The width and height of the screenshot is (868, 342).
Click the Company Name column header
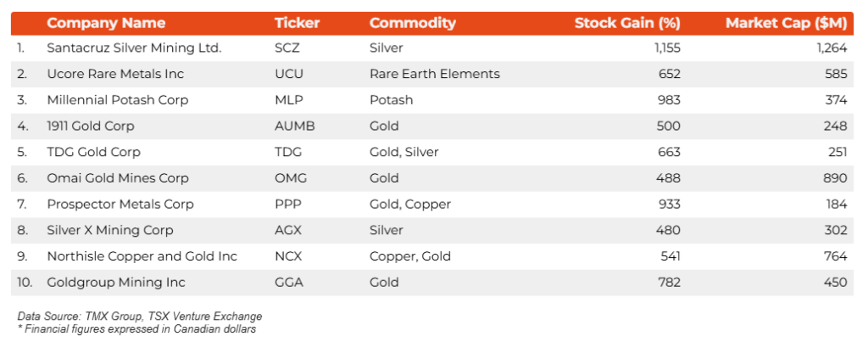coord(106,23)
